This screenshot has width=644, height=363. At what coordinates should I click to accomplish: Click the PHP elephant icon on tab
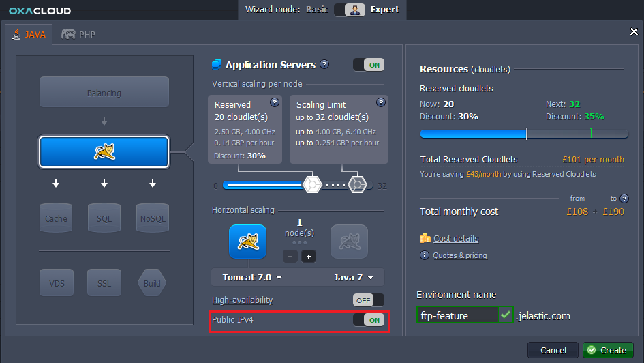(68, 33)
